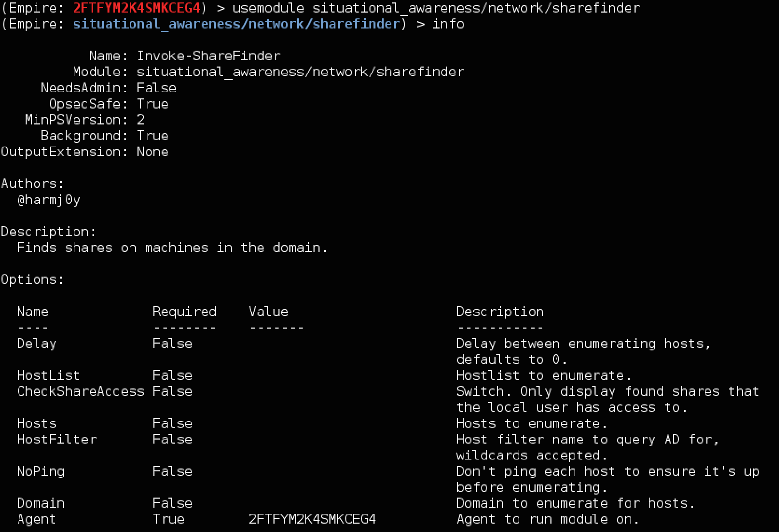This screenshot has width=779, height=532.
Task: Click the blue sharefinder module path prompt
Action: (x=237, y=24)
